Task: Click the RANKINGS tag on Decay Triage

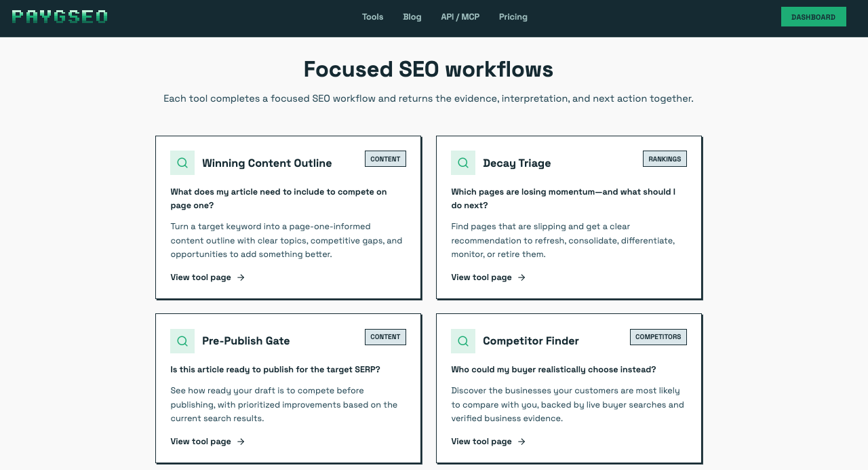Action: [665, 159]
